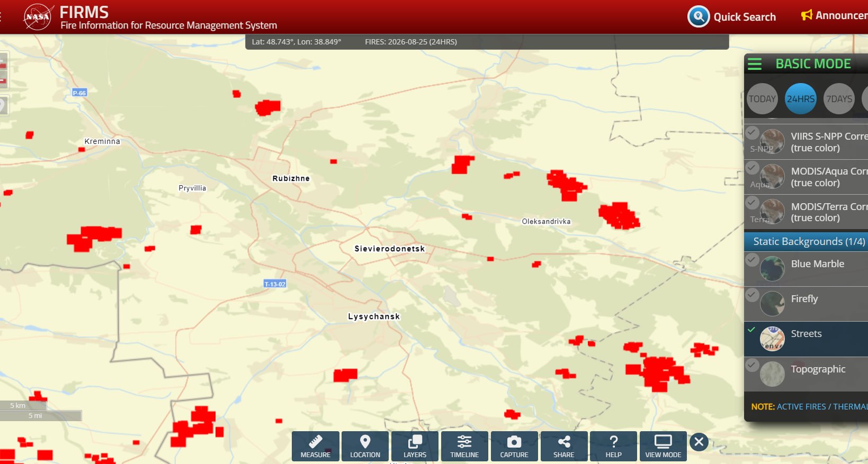Choose the Blue Marble background thumbnail
868x464 pixels.
point(772,268)
